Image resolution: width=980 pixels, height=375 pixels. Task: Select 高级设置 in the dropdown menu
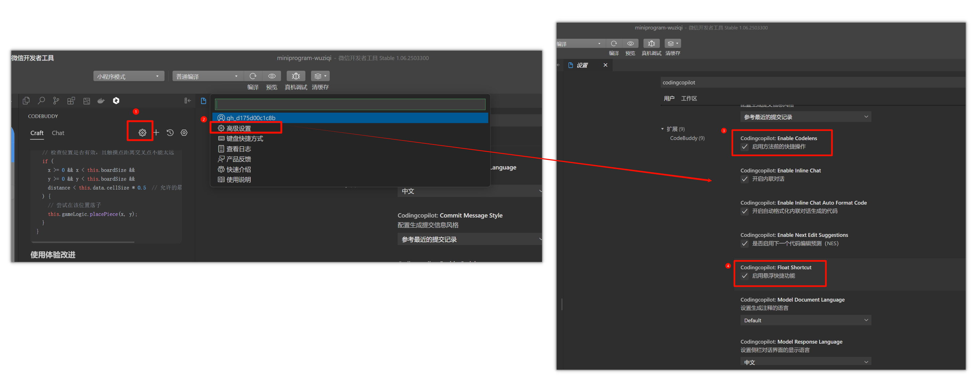click(x=239, y=128)
